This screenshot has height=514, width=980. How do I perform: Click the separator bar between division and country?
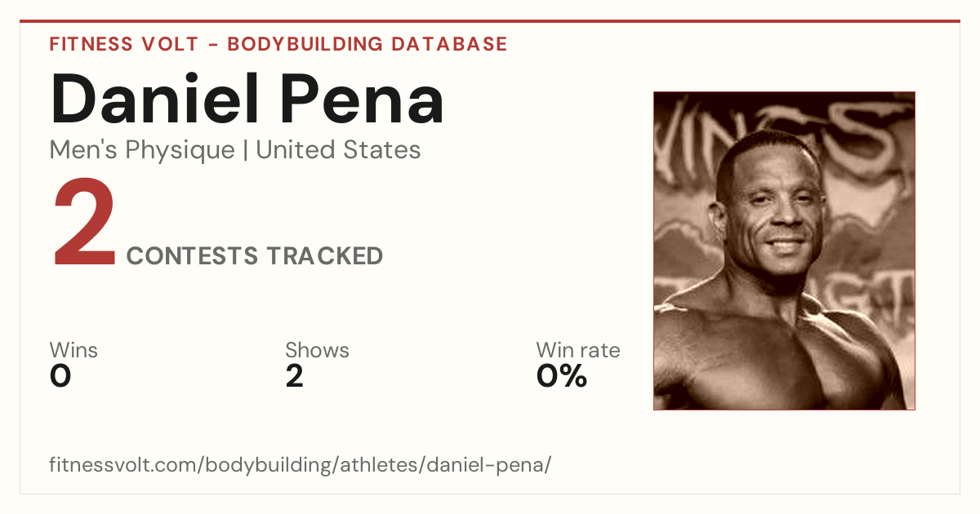(x=245, y=150)
